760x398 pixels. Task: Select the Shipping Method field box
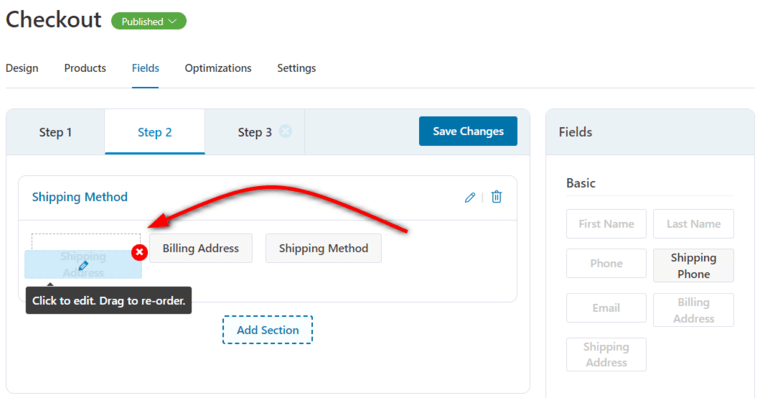click(x=323, y=248)
